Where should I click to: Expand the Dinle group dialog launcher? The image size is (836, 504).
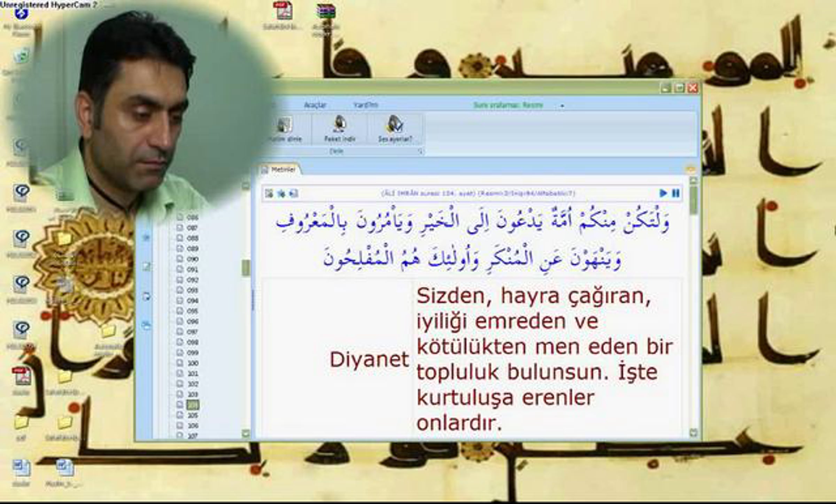pos(420,151)
